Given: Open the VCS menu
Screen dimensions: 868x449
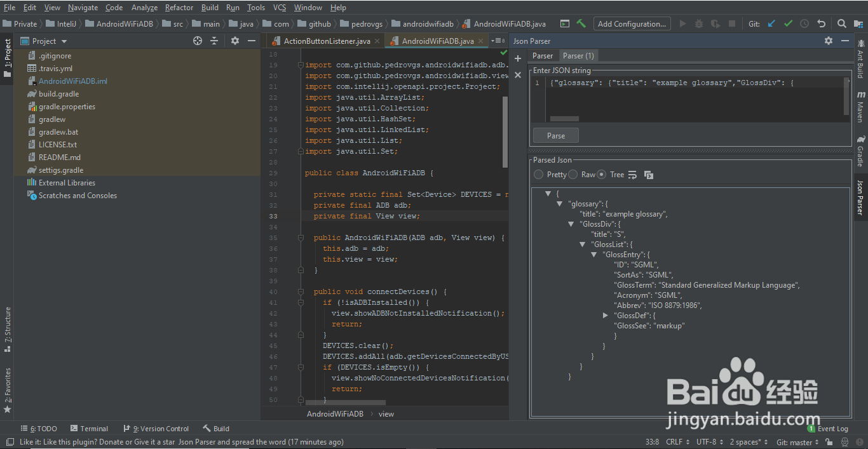Looking at the screenshot, I should tap(280, 8).
